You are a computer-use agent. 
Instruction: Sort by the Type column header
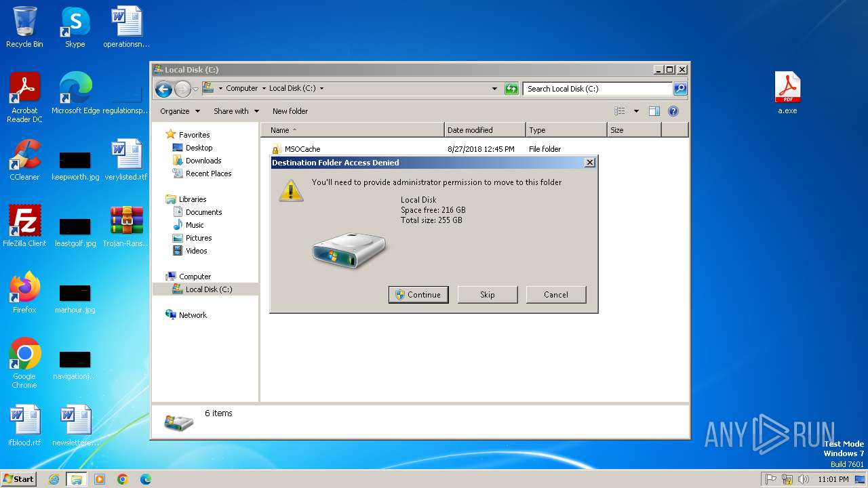click(x=566, y=130)
